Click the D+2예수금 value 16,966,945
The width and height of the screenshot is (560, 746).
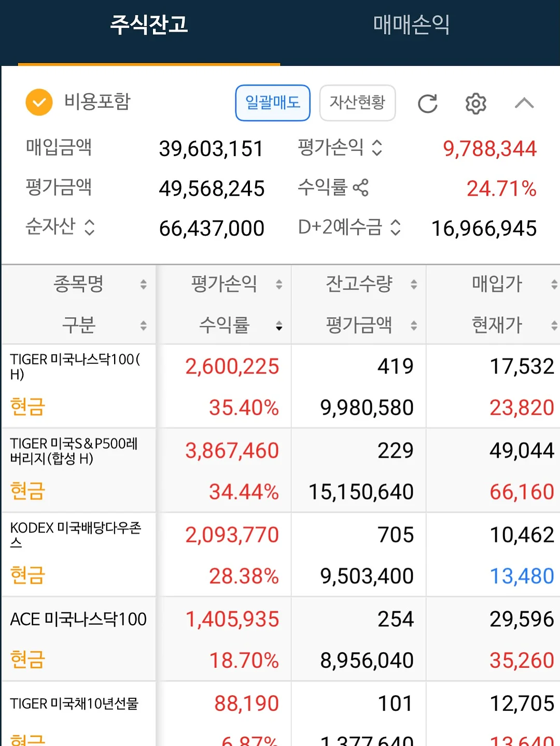pos(484,228)
